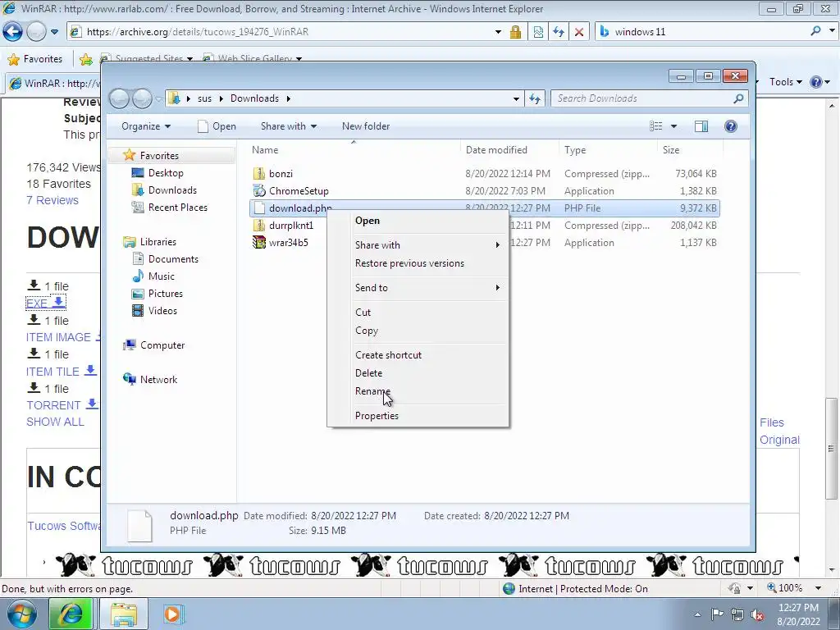This screenshot has height=630, width=840.
Task: Select the durrplknt1 zip file icon
Action: tap(259, 226)
